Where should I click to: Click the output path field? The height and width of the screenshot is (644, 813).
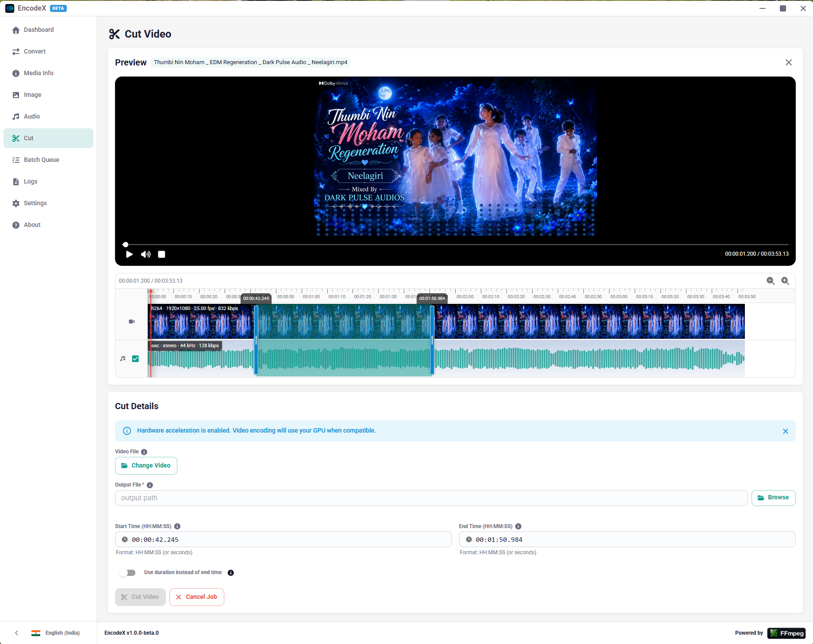(x=431, y=498)
